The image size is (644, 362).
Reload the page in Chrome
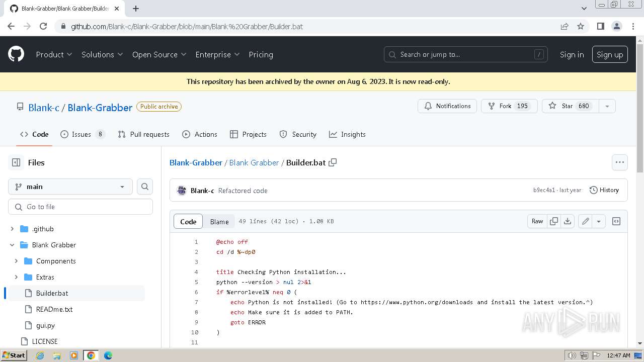43,26
